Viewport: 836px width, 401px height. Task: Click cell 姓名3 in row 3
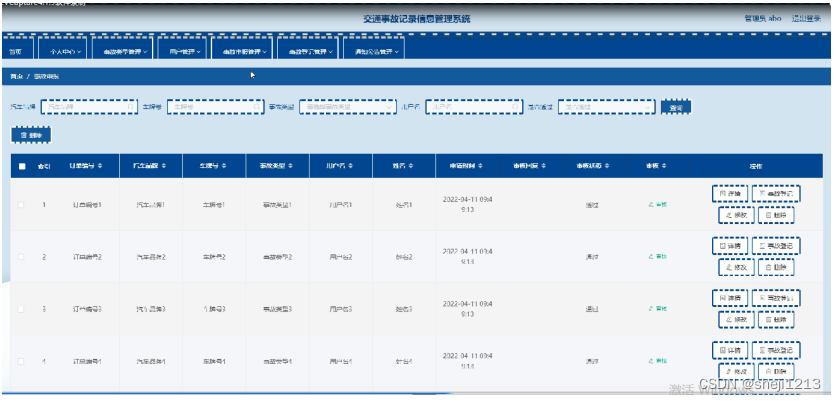[x=404, y=309]
